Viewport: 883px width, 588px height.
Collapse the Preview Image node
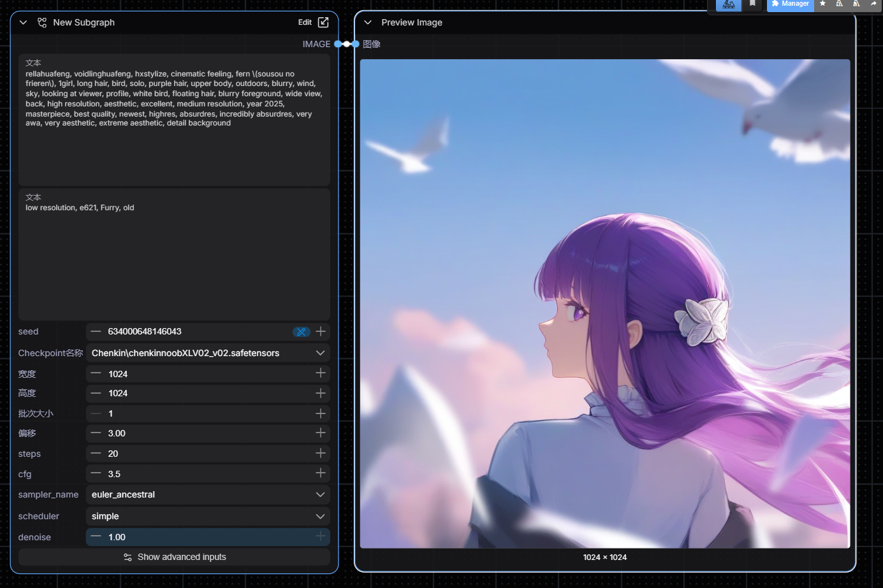pos(368,22)
